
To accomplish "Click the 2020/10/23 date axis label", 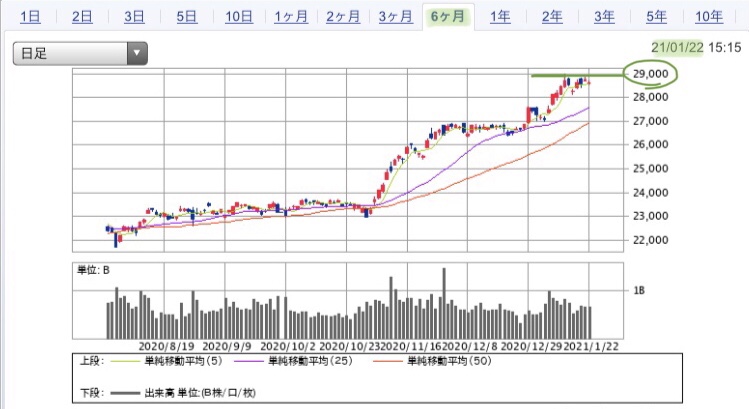I will tap(351, 346).
